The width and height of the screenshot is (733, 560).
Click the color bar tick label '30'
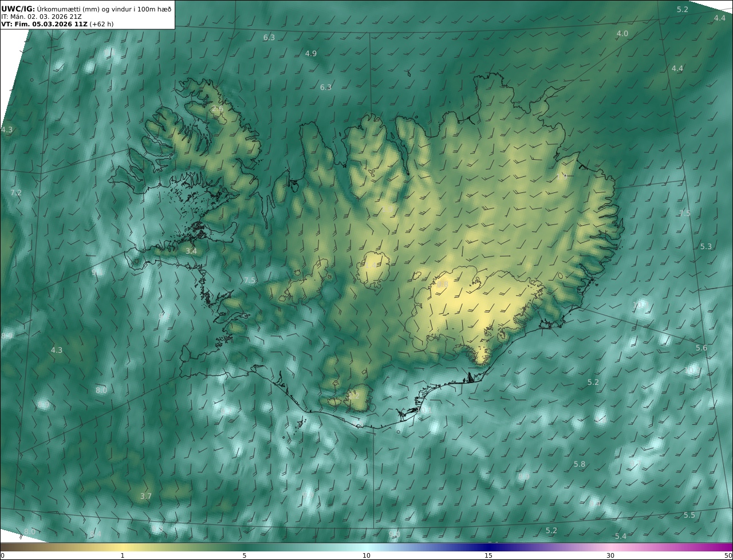tap(610, 555)
